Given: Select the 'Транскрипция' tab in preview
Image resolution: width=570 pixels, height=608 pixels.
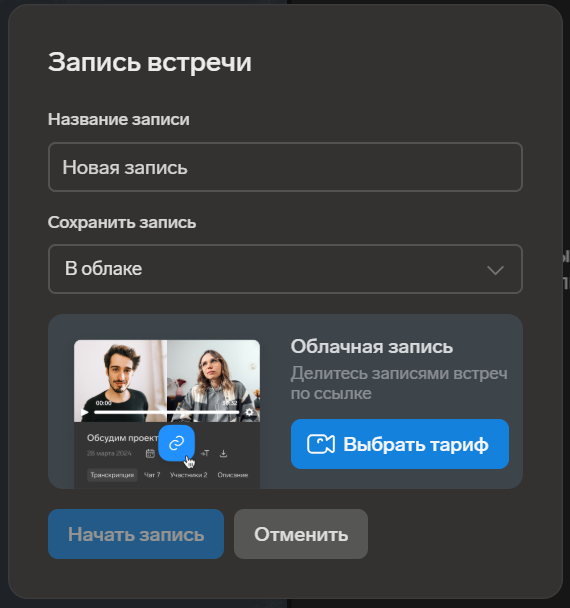Looking at the screenshot, I should click(x=112, y=475).
